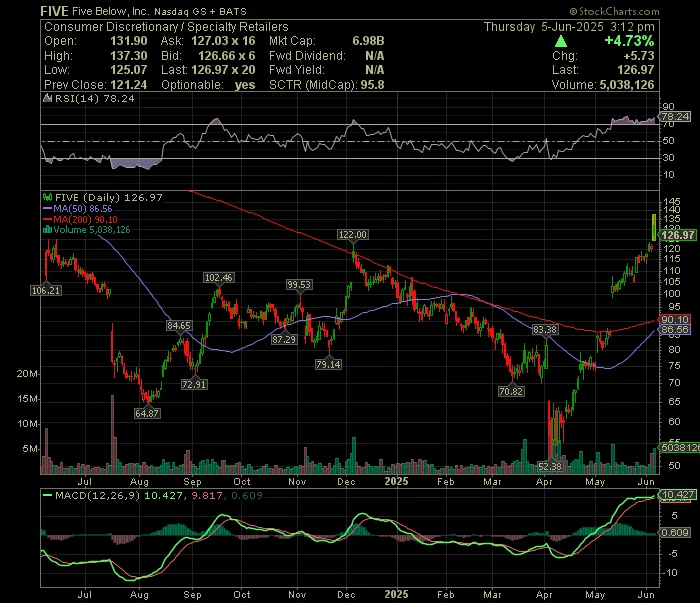Click the RSI(14) 78.24 indicator label
Viewport: 700px width, 603px height.
click(x=94, y=99)
